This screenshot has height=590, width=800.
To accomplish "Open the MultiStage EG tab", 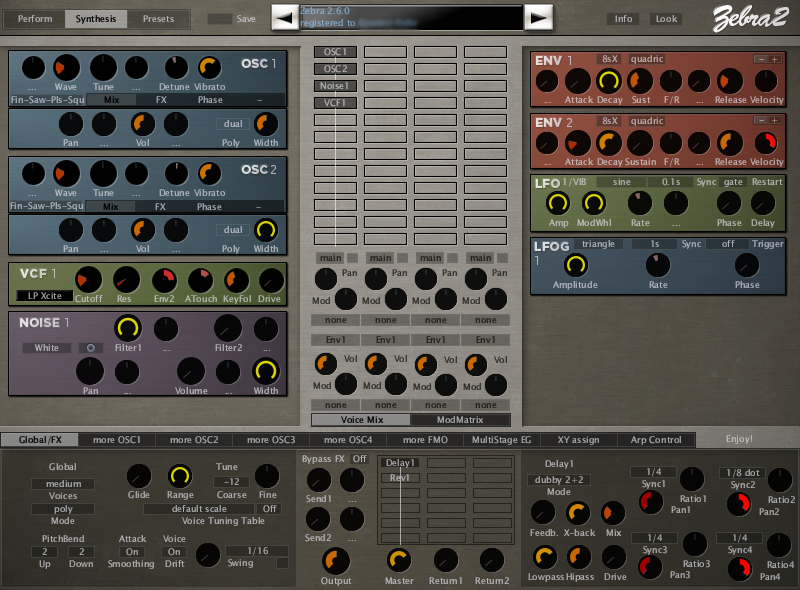I will 502,439.
